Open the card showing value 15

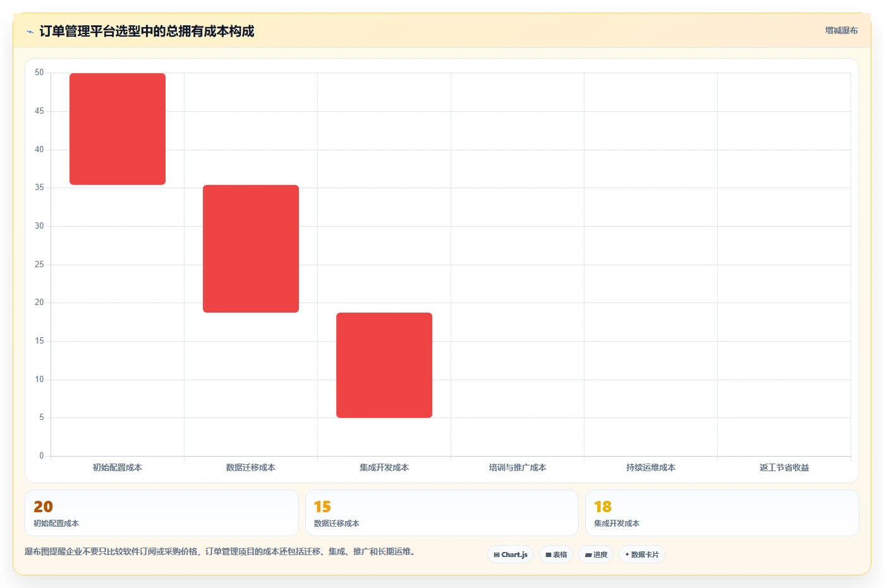pos(442,513)
